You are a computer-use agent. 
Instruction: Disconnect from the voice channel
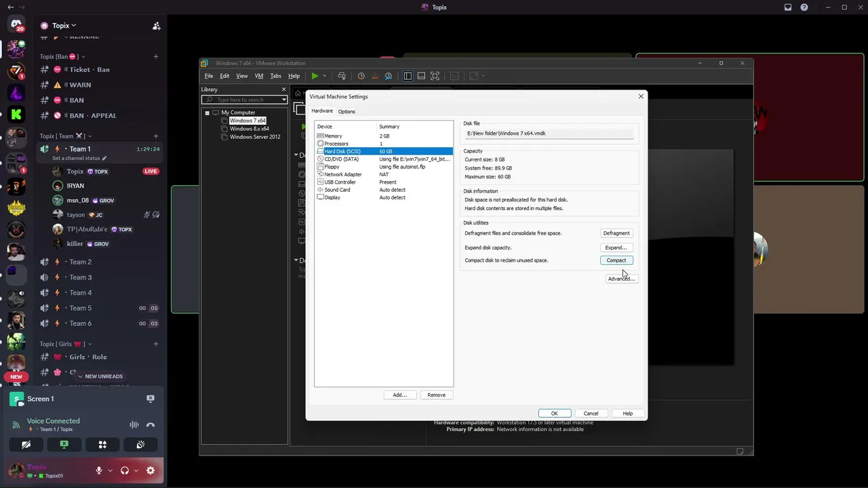coord(151,425)
